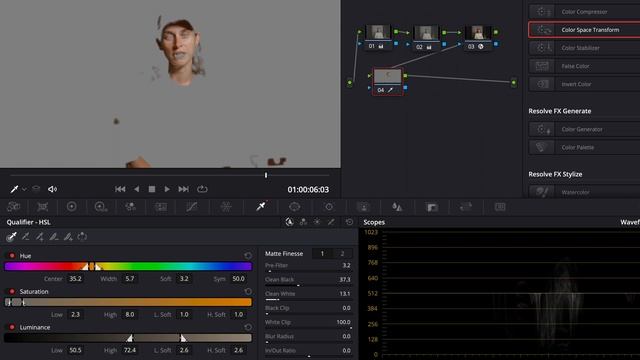
Task: Toggle the Hue qualifier on or off
Action: pos(12,256)
